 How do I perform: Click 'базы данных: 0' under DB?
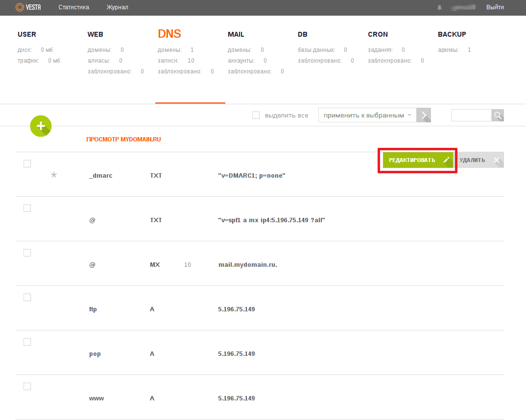coord(322,50)
